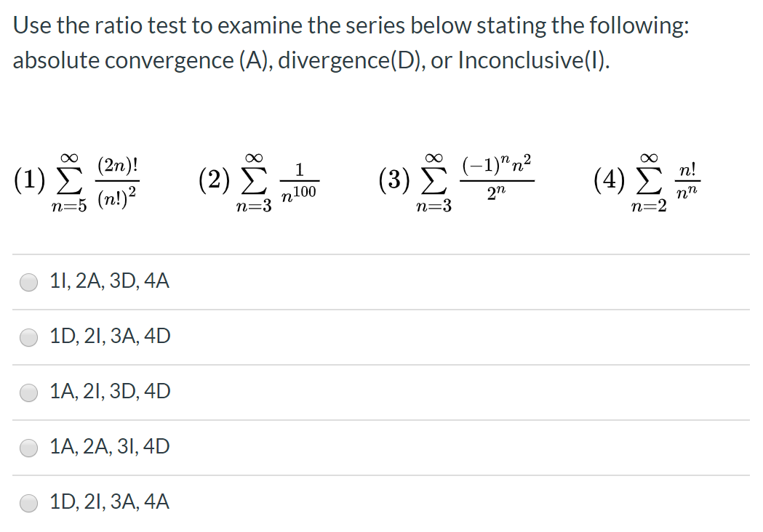
Task: Select radio button for answer "1D, 2I, 3A, 4A"
Action: pyautogui.click(x=28, y=502)
